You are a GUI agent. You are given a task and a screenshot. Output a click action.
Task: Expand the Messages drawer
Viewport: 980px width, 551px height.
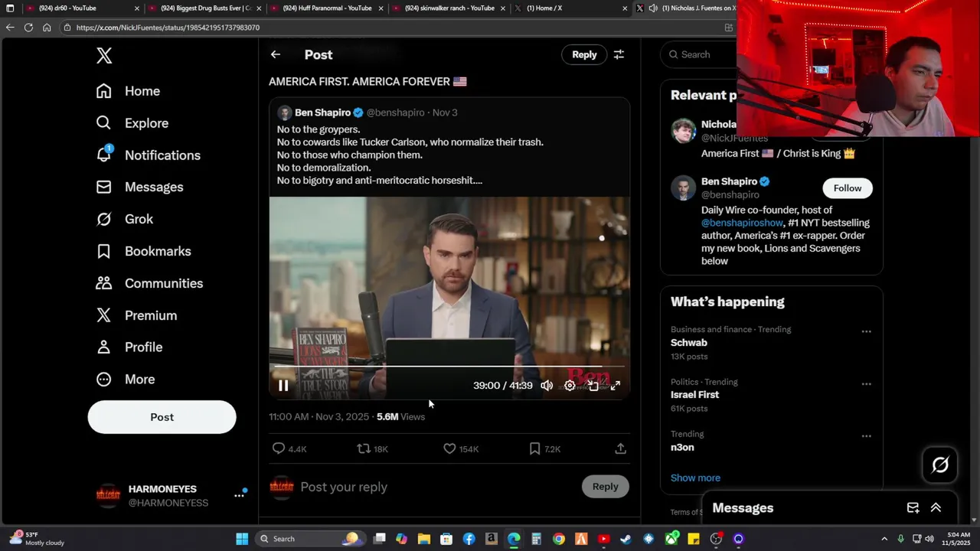coord(936,508)
